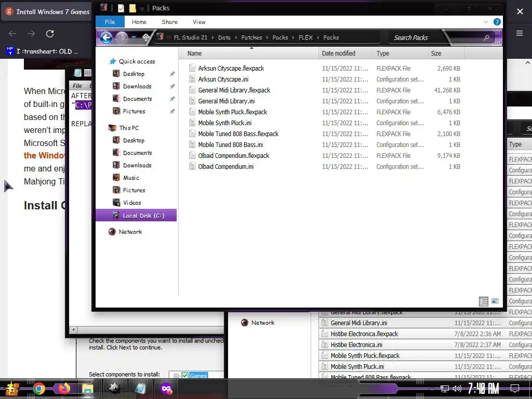Select Mobile Tuned 808 Bass.ini file

(x=230, y=144)
